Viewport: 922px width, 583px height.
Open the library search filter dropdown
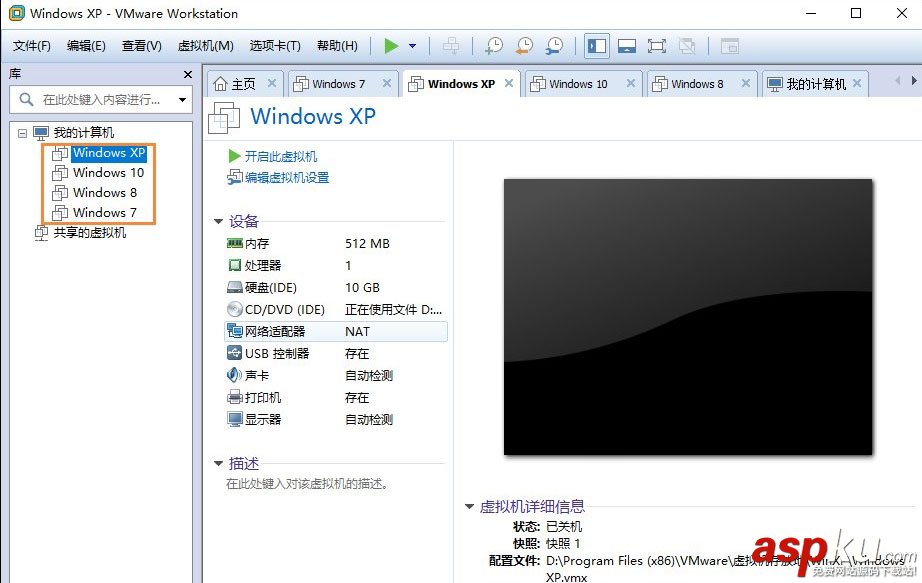pos(182,99)
